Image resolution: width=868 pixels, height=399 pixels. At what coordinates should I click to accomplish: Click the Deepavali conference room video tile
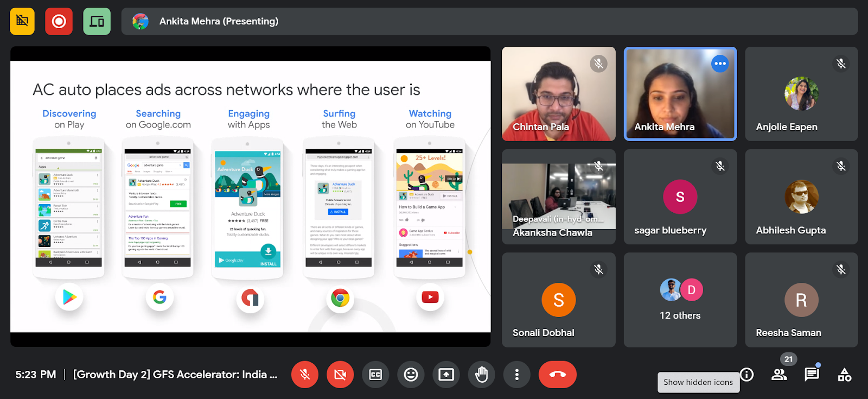click(558, 197)
